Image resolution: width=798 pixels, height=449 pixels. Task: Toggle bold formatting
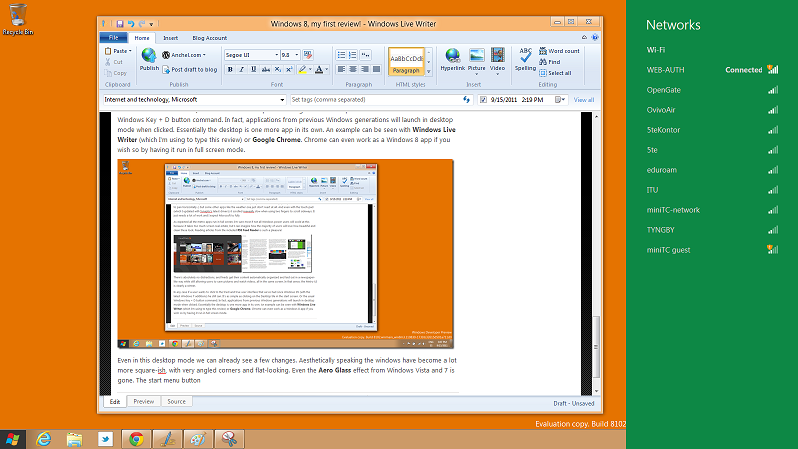(x=230, y=70)
